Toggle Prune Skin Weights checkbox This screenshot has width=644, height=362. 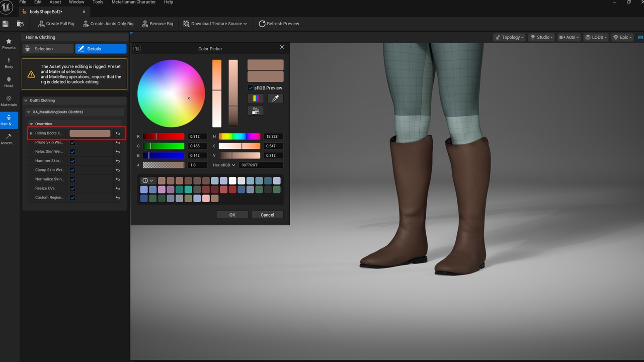[x=72, y=142]
